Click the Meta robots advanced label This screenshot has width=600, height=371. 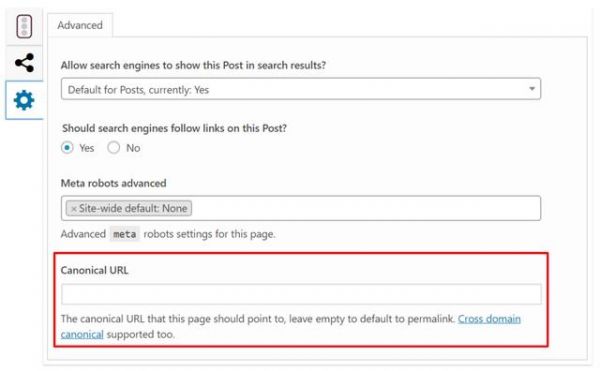coord(114,183)
